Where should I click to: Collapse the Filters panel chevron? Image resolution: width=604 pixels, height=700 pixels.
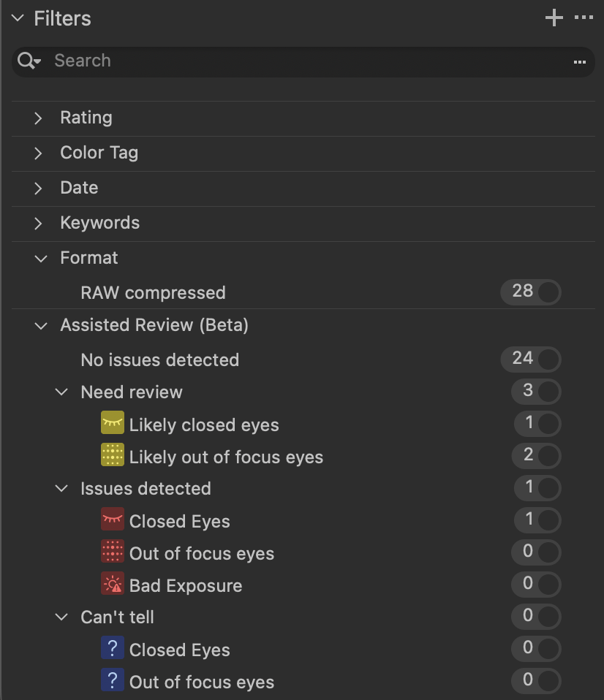click(18, 18)
